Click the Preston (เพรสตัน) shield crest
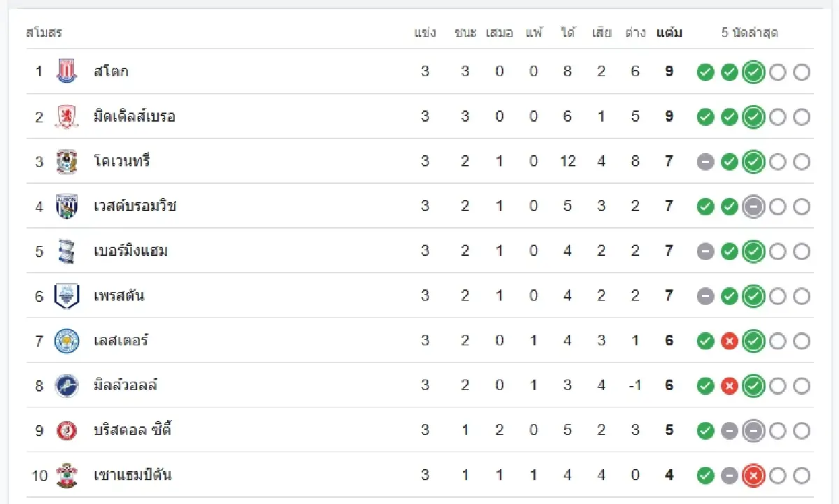Image resolution: width=839 pixels, height=504 pixels. coord(66,296)
